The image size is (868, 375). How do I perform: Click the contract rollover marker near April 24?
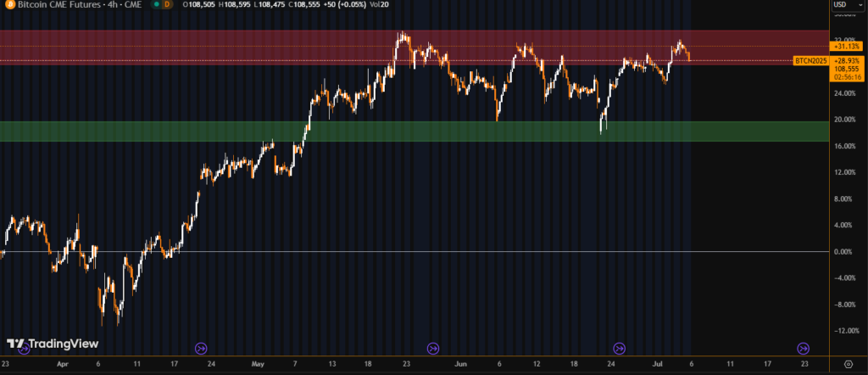(x=201, y=348)
